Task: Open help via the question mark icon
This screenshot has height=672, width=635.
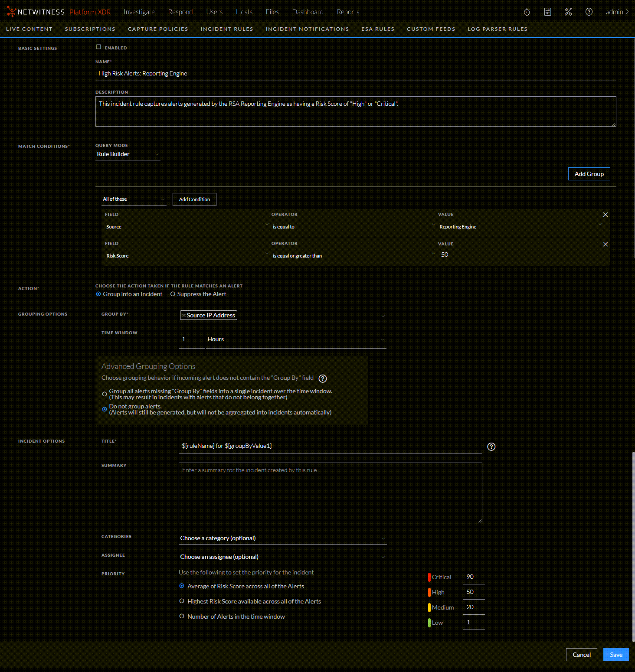Action: click(589, 12)
